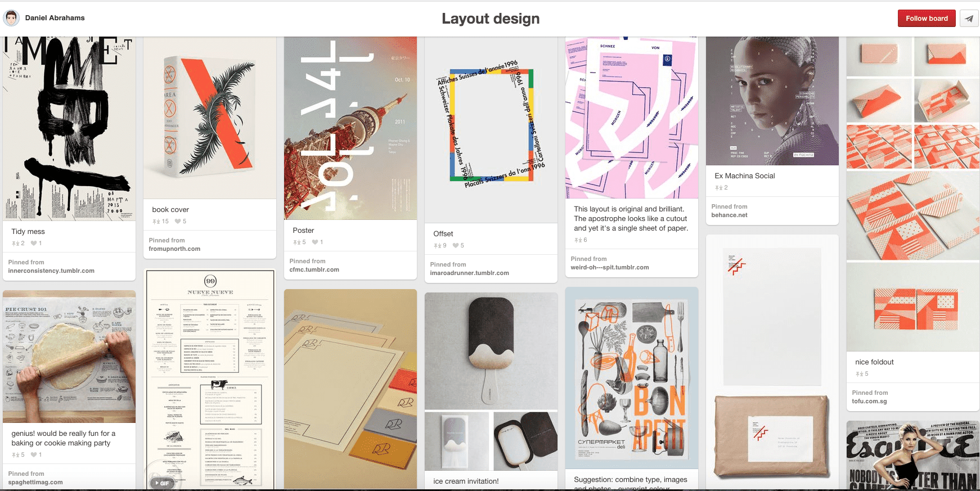This screenshot has height=491, width=980.
Task: Open the spaghettimag.com source link
Action: point(35,483)
